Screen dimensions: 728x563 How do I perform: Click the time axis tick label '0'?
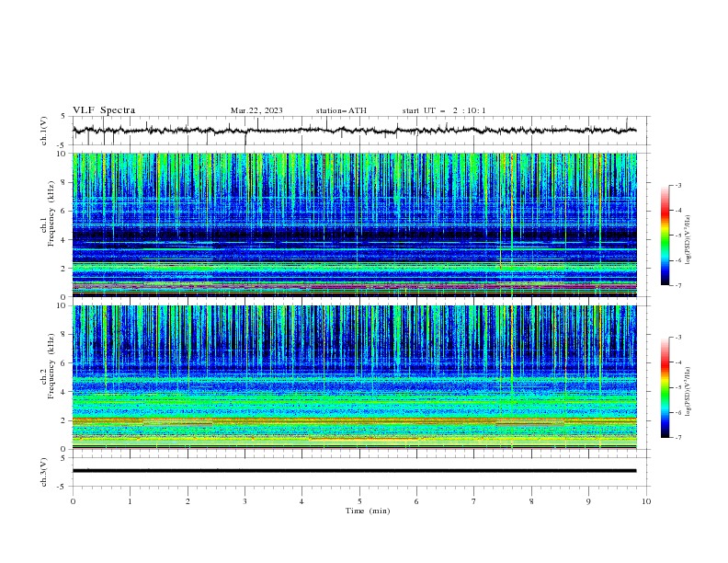73,501
